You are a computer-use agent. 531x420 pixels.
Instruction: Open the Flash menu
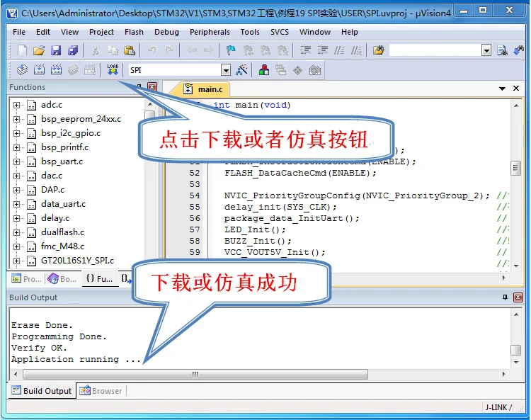point(134,32)
